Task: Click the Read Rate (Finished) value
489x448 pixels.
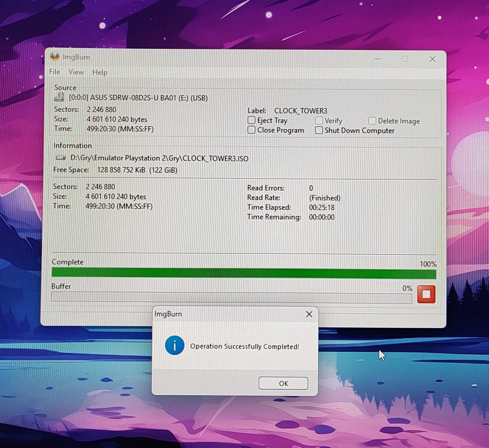Action: point(324,198)
